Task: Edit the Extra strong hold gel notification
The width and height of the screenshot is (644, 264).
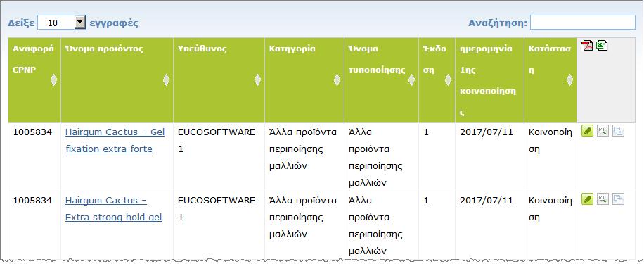Action: pyautogui.click(x=588, y=199)
